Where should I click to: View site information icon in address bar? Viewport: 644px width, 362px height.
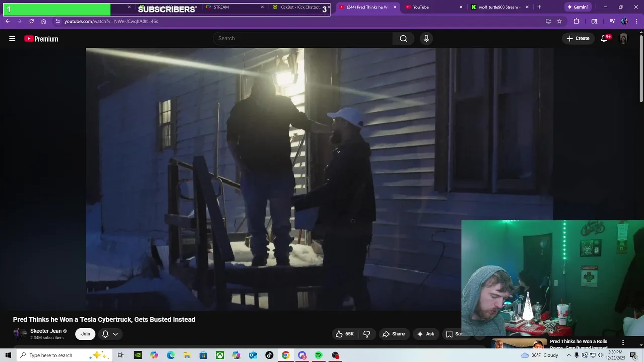pyautogui.click(x=58, y=21)
